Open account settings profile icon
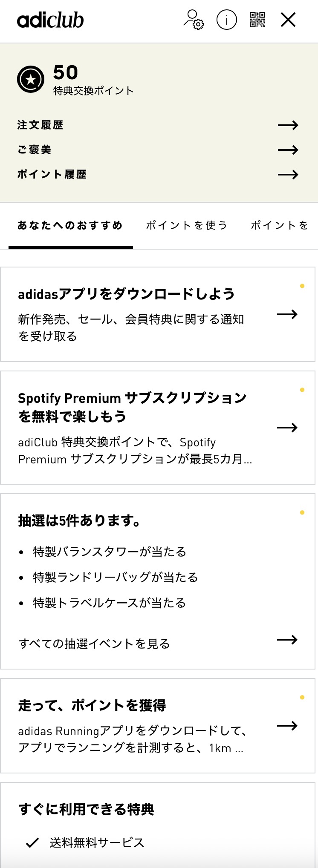Viewport: 318px width, 868px height. [193, 20]
